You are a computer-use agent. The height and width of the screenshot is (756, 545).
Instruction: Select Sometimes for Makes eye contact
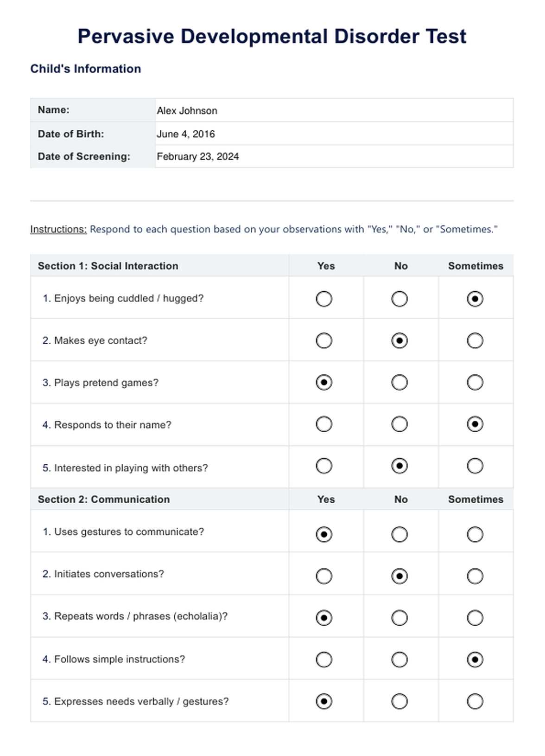point(475,341)
